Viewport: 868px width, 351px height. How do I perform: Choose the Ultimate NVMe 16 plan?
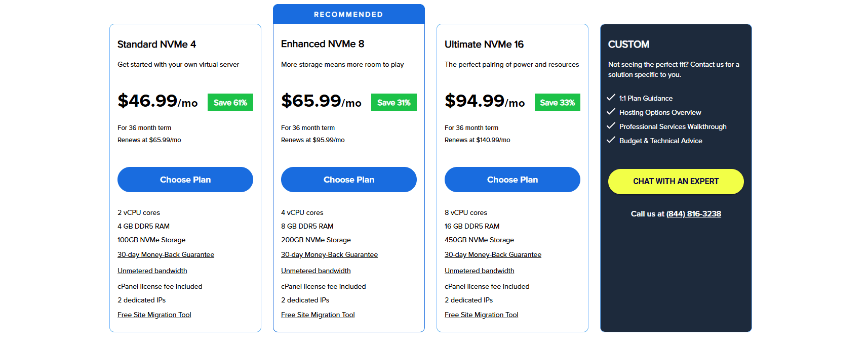click(512, 180)
